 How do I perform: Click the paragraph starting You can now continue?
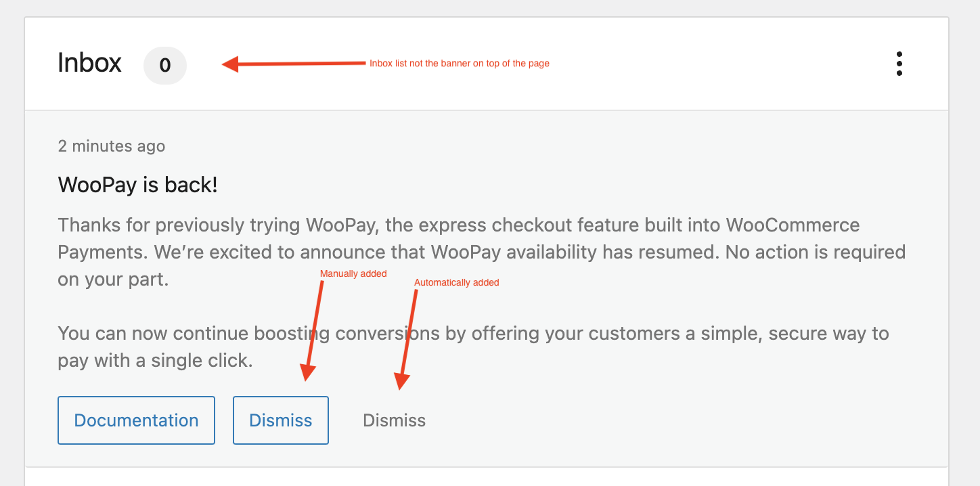pyautogui.click(x=474, y=347)
